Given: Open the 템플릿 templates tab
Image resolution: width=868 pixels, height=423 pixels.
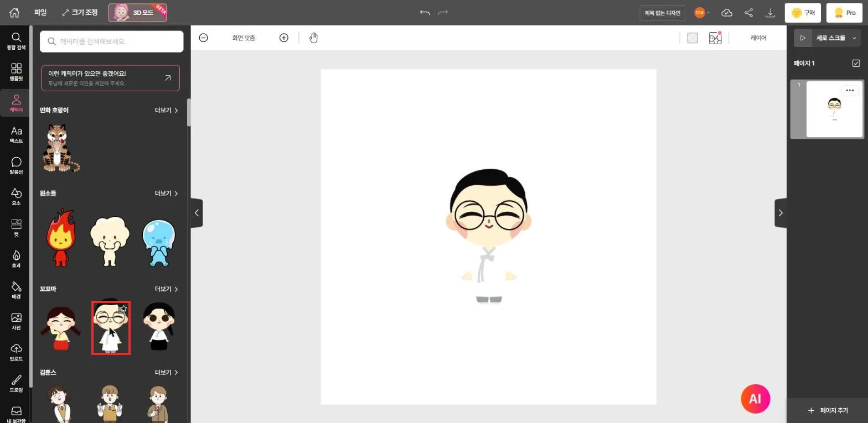Looking at the screenshot, I should point(16,72).
